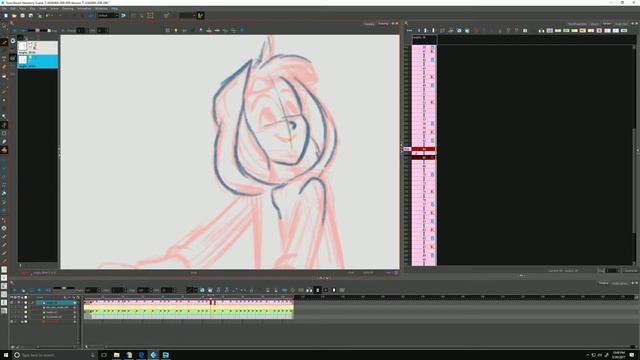Switch to the Camera view tab
This screenshot has height=360, width=640.
click(x=369, y=24)
